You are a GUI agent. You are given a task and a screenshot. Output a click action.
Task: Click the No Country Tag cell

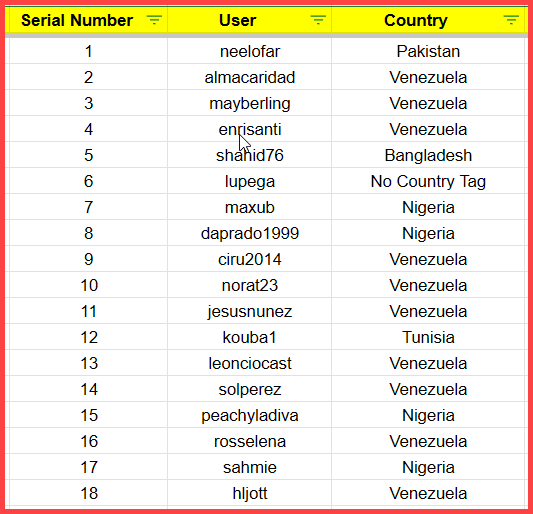point(429,181)
